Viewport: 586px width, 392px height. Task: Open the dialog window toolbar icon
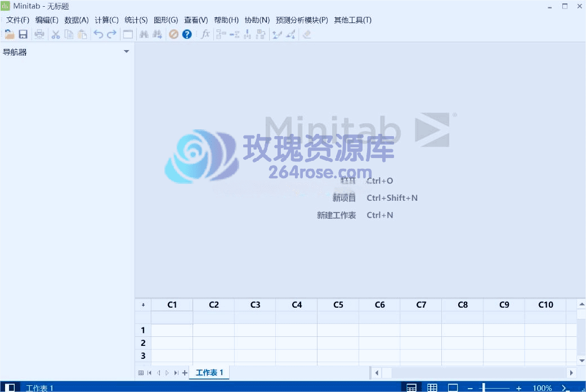click(x=128, y=34)
